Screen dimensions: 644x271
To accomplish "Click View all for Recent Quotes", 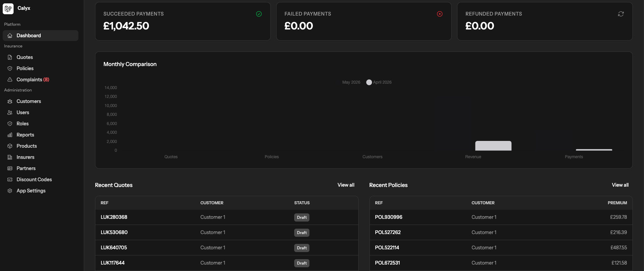I will click(346, 185).
